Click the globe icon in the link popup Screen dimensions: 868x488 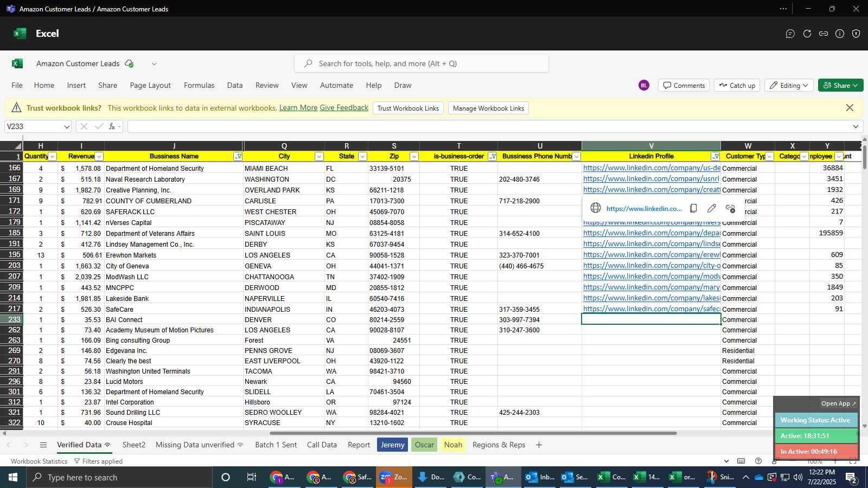[x=596, y=208]
